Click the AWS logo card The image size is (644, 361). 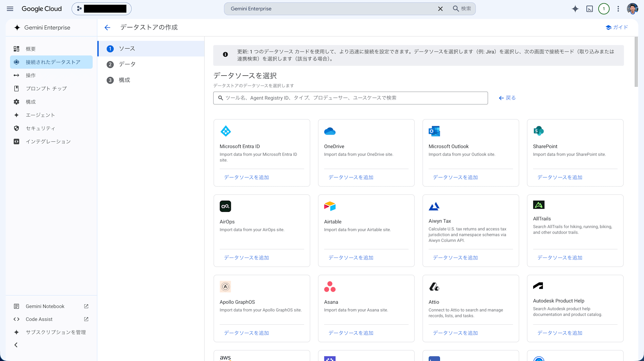pos(261,356)
